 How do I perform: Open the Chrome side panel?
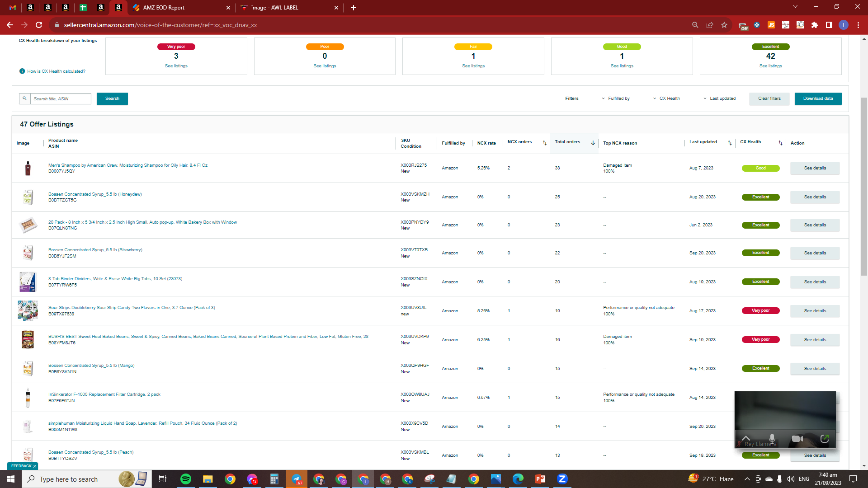(829, 25)
